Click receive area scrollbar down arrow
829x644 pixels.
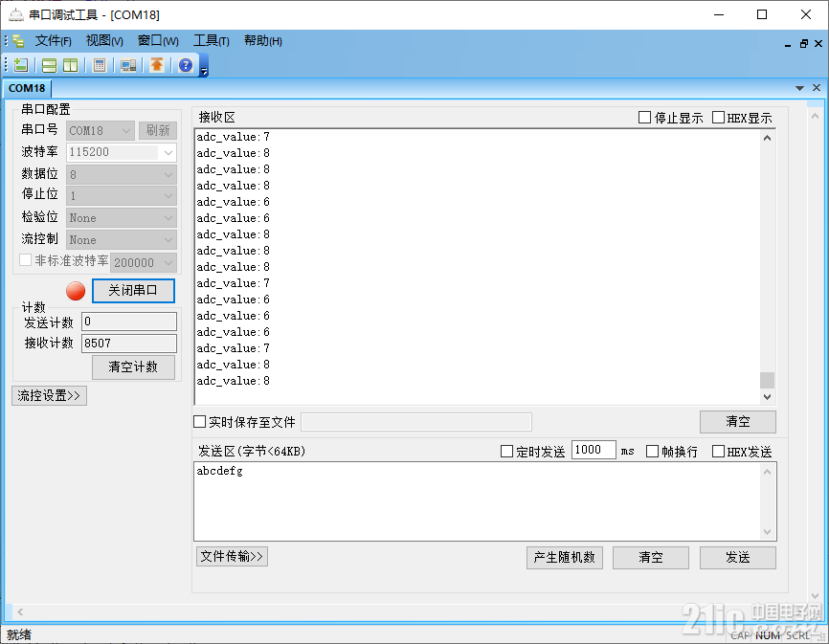[767, 397]
